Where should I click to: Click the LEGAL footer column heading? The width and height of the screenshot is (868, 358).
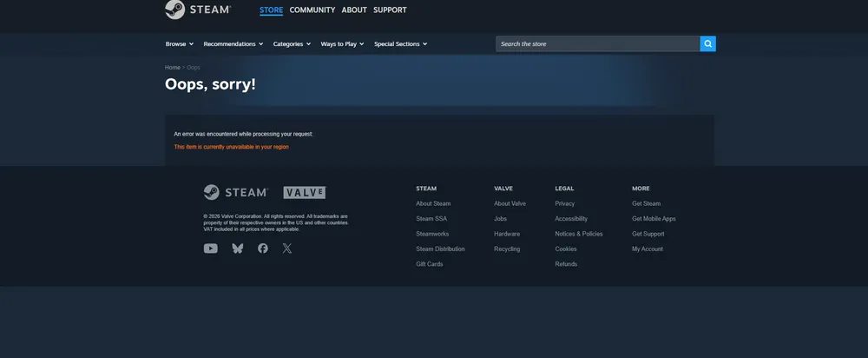pyautogui.click(x=564, y=189)
